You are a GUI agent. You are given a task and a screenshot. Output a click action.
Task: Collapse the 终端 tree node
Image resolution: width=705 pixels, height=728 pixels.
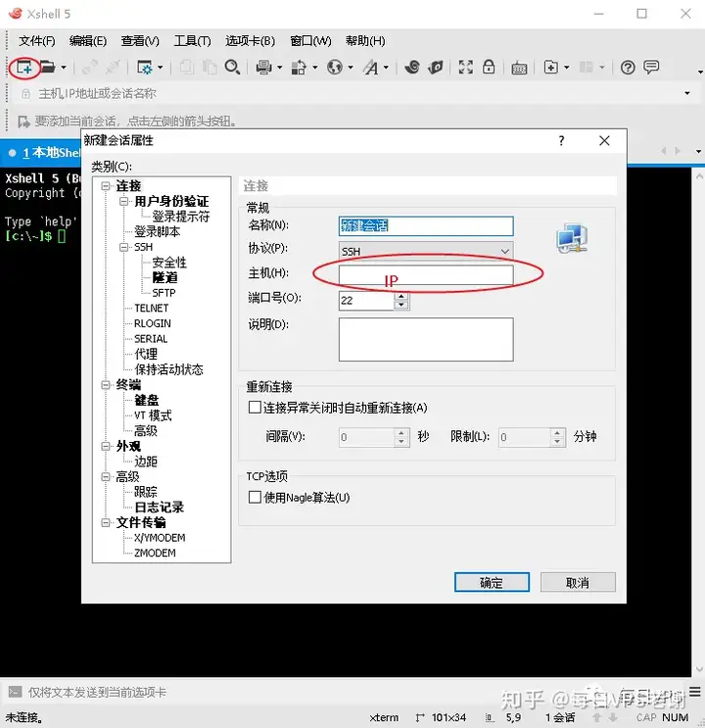(x=106, y=385)
